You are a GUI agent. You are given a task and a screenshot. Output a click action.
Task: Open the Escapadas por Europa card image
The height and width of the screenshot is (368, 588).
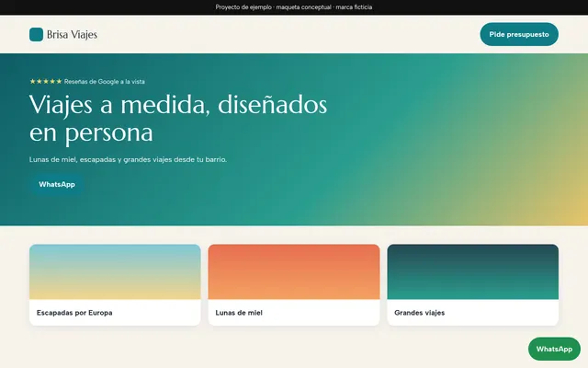(x=115, y=272)
